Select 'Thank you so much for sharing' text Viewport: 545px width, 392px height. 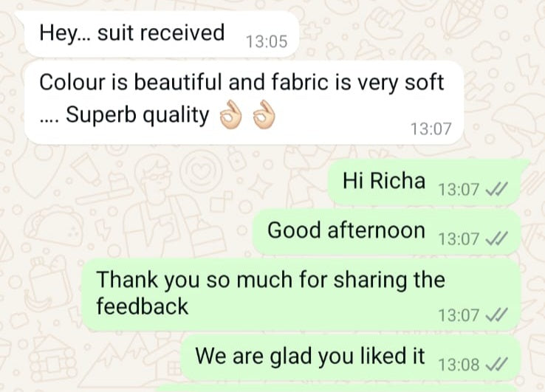coord(271,280)
